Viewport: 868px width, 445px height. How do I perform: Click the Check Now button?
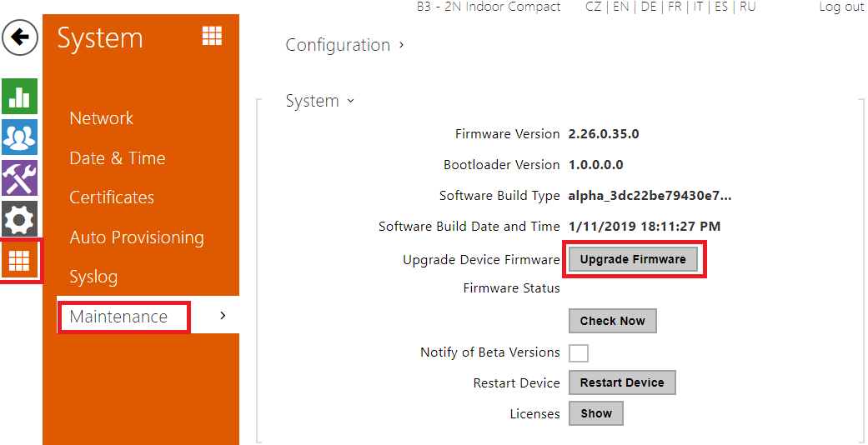click(x=613, y=321)
